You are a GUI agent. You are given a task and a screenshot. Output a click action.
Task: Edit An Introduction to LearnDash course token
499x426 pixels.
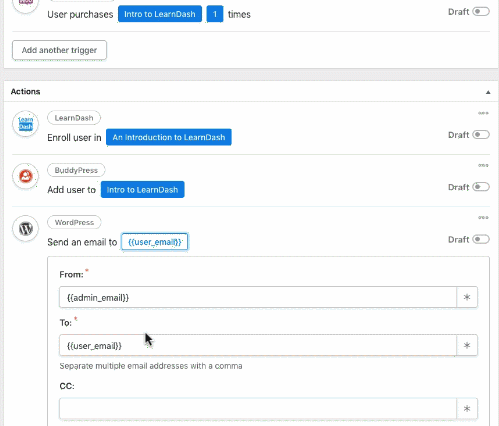click(x=169, y=137)
